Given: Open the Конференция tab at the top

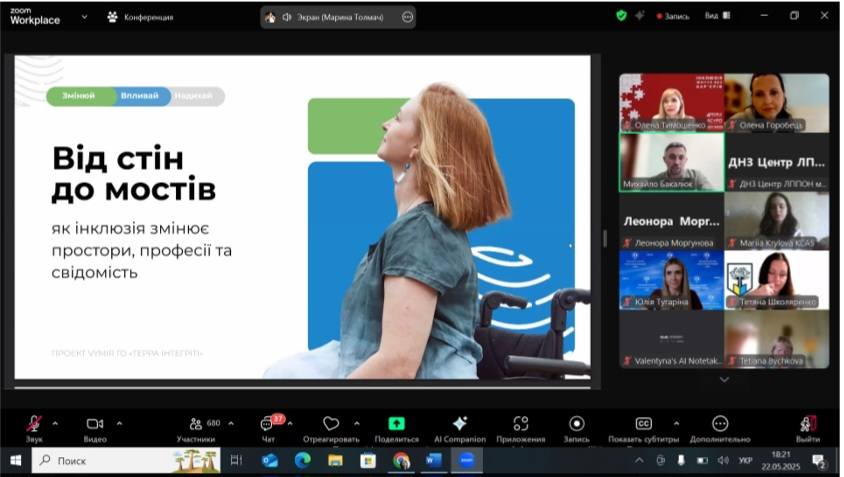Looking at the screenshot, I should (140, 17).
